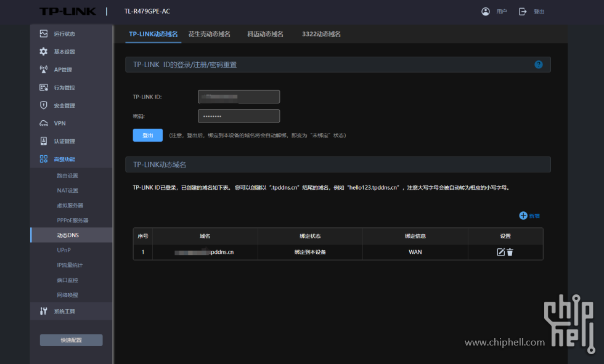The image size is (604, 364).
Task: Click the TL-R479GPE-AC model name
Action: (x=147, y=12)
